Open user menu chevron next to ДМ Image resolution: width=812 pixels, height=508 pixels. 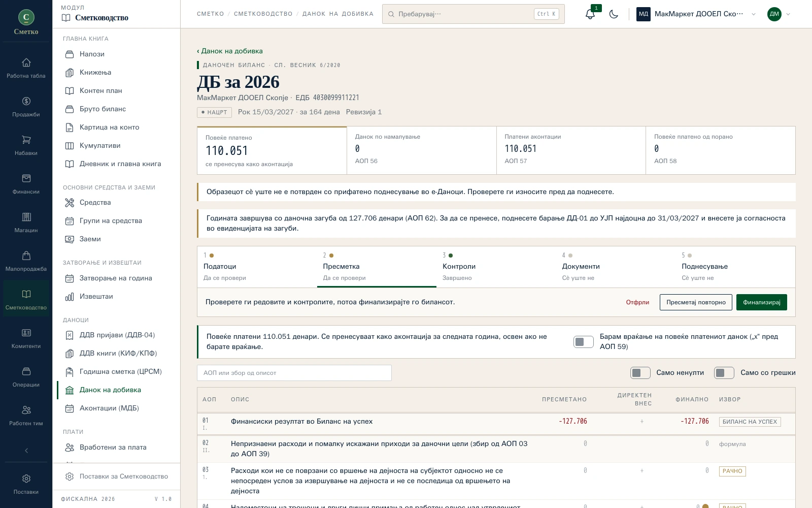click(x=788, y=14)
